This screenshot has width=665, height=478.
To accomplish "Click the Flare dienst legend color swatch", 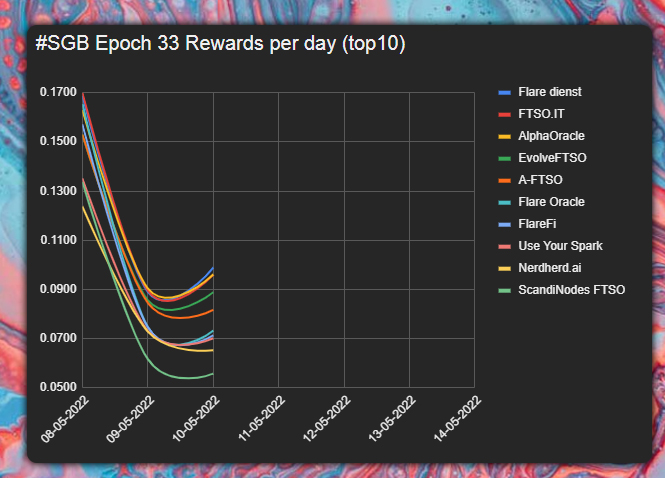I will pos(504,92).
